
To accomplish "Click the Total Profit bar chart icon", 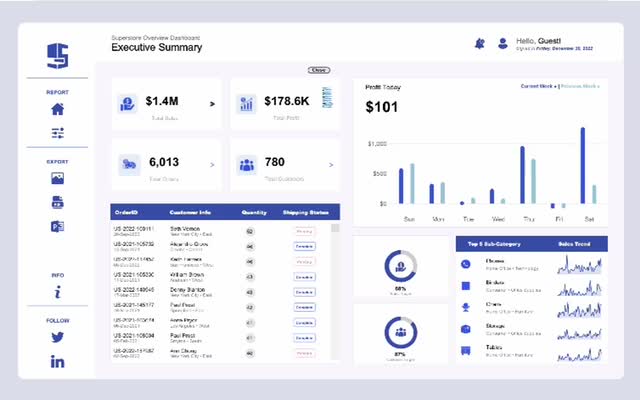I will click(246, 104).
